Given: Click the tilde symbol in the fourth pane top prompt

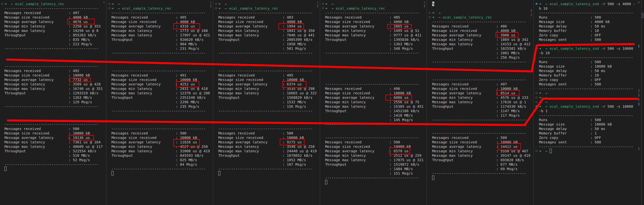Looking at the screenshot, I should pyautogui.click(x=332, y=4).
